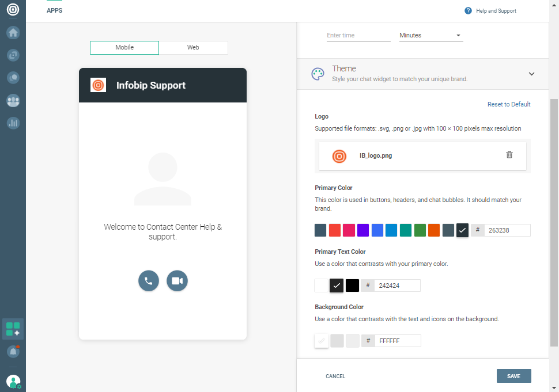Click the video call camera button
The width and height of the screenshot is (559, 392).
[x=177, y=281]
